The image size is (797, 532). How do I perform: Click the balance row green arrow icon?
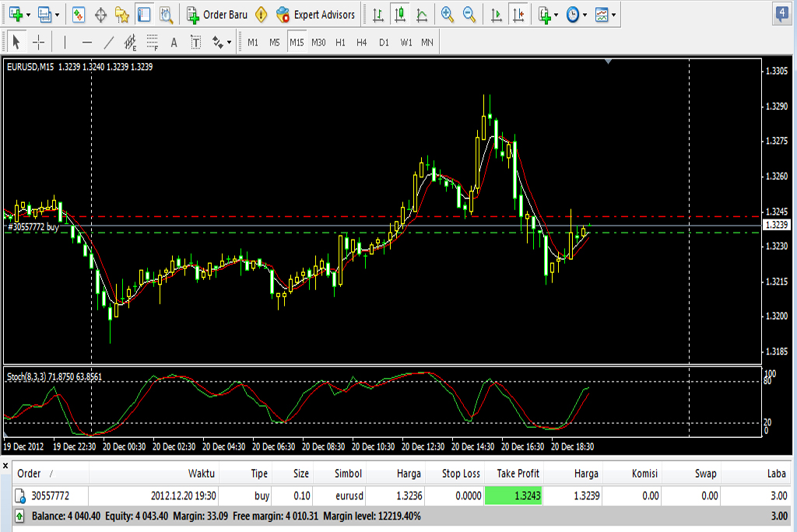pos(19,516)
